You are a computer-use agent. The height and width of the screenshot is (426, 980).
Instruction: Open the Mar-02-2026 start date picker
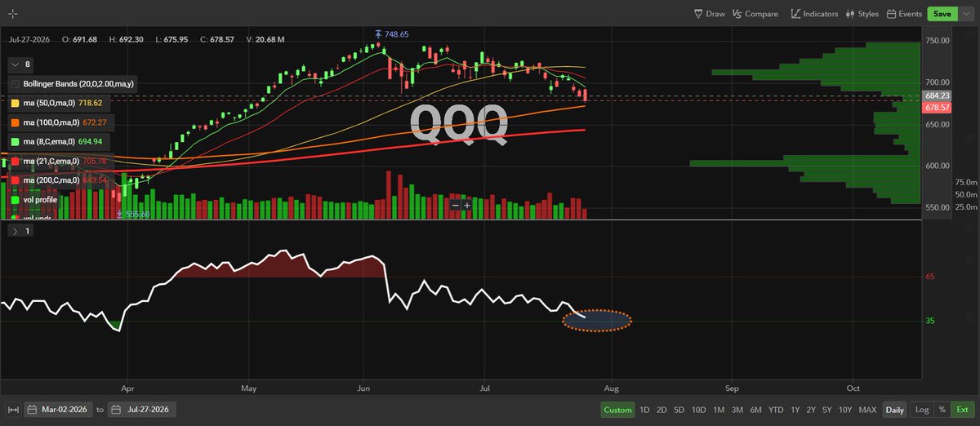click(60, 410)
